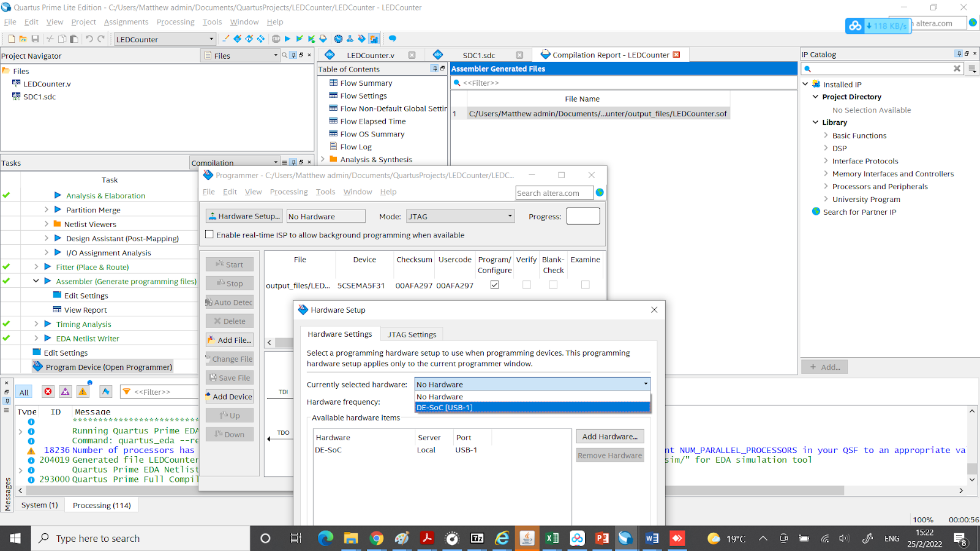This screenshot has width=980, height=551.
Task: Click the Windows Start button
Action: tap(15, 538)
